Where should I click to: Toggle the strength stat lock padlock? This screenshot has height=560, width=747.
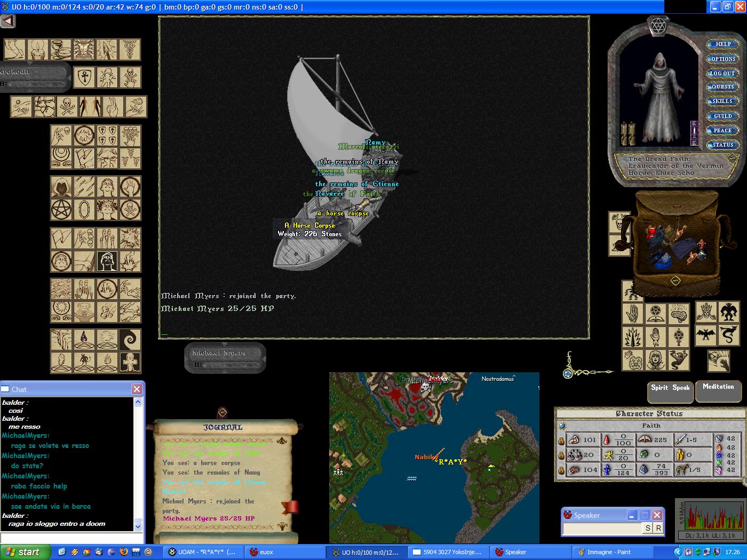561,441
